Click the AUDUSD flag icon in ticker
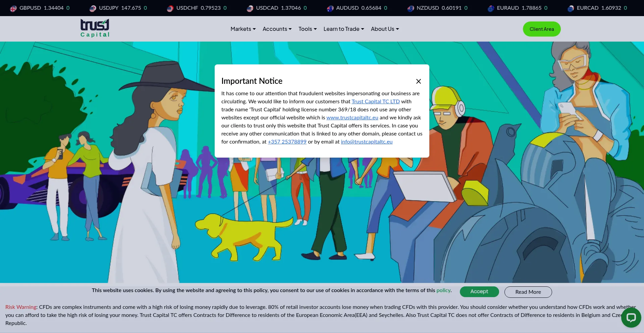 tap(330, 8)
